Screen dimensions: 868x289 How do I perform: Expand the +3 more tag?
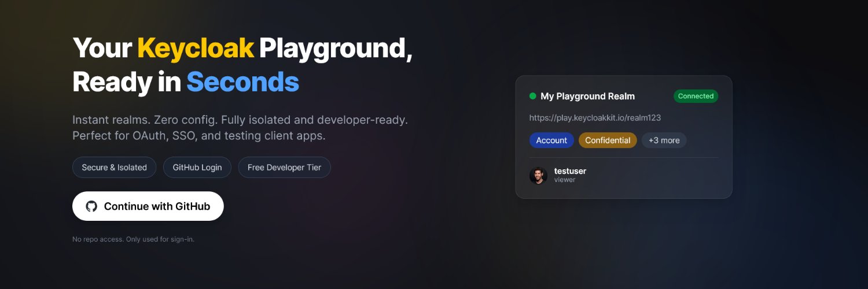click(664, 140)
